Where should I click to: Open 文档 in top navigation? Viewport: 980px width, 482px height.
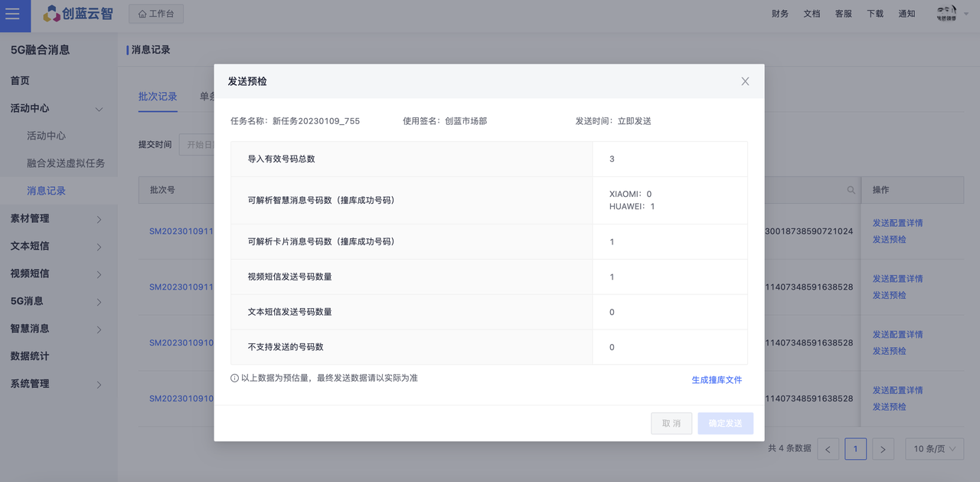click(x=812, y=14)
